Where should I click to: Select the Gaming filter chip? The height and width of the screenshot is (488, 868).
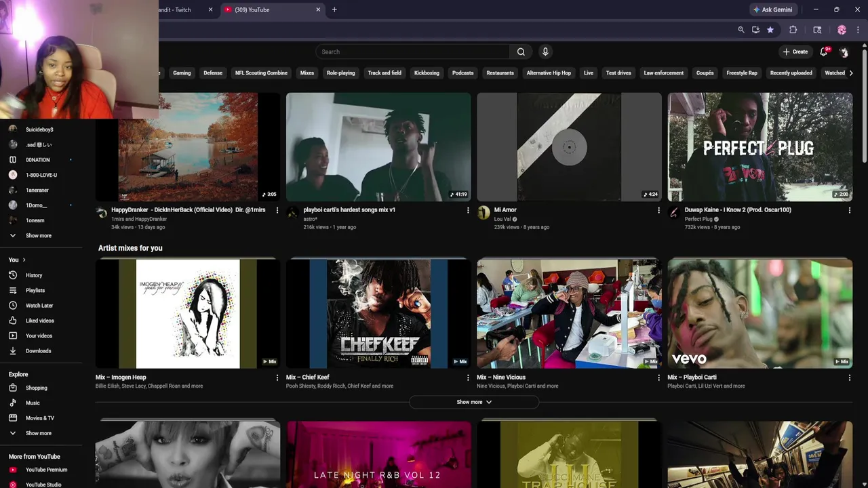tap(182, 73)
